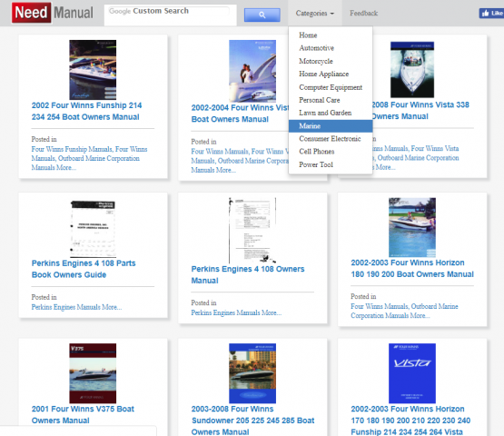Open the 2008 Four Winns Vista 338 cover thumbnail

click(412, 69)
